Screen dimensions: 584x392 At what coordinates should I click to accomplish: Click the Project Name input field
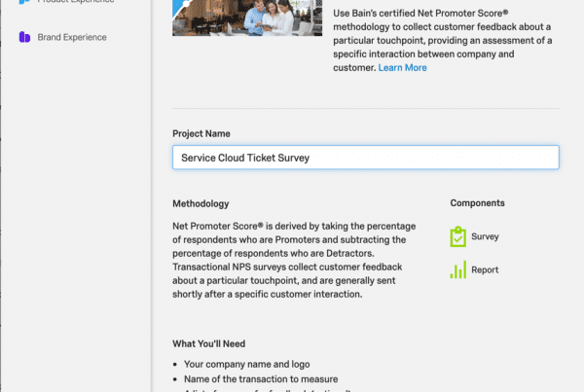click(x=365, y=158)
